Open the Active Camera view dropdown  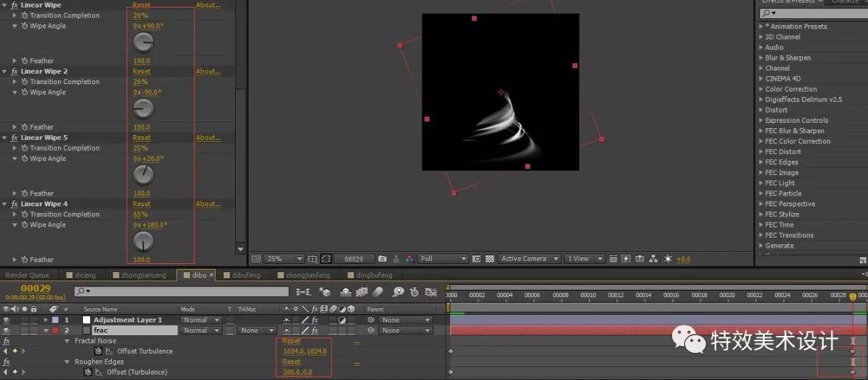[530, 259]
